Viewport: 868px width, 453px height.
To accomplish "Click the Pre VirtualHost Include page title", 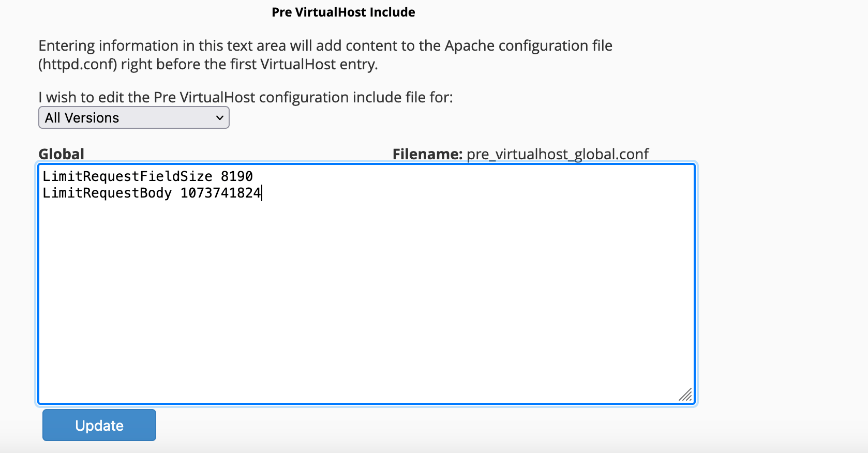I will pyautogui.click(x=343, y=11).
